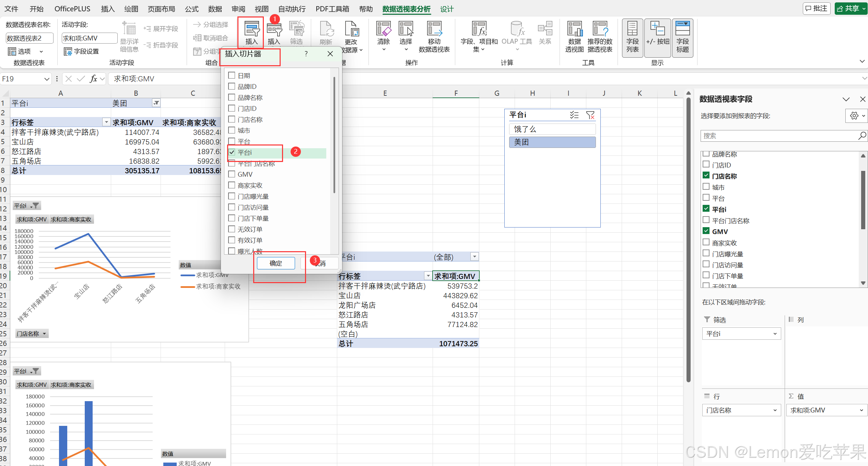Viewport: 868px width, 466px height.
Task: Check 品牌ID in the Insert Slicer dialog
Action: [232, 86]
